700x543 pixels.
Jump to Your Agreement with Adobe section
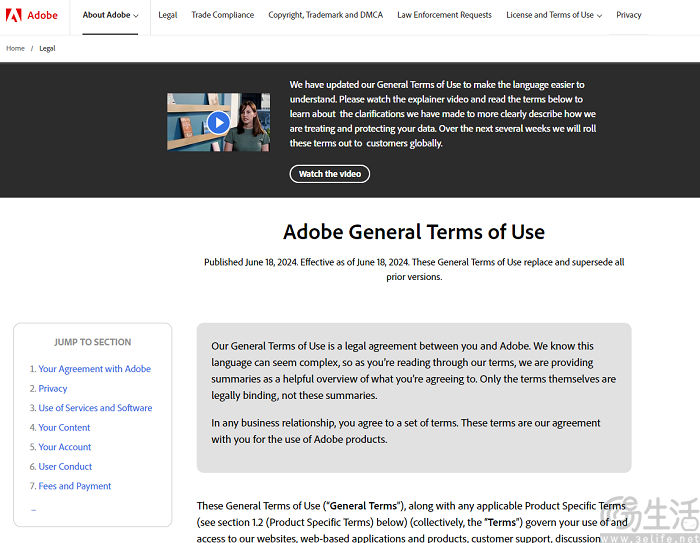(95, 369)
